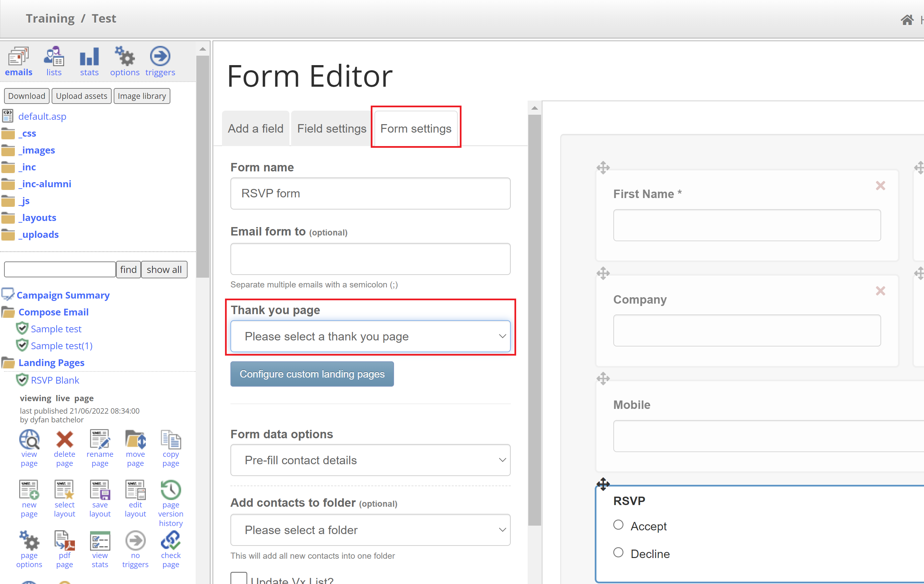Click the left sidebar scrollbar thumb
The height and width of the screenshot is (584, 924).
[x=203, y=166]
